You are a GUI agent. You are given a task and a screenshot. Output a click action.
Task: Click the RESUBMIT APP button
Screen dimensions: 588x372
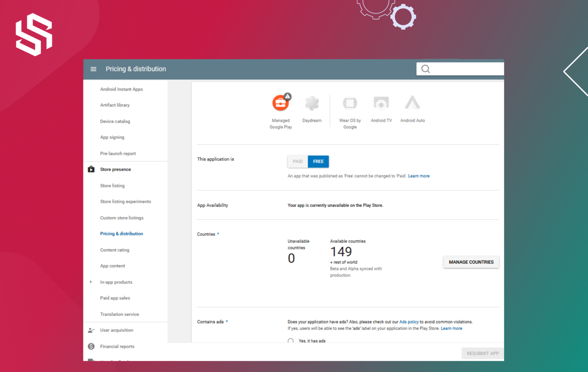483,354
